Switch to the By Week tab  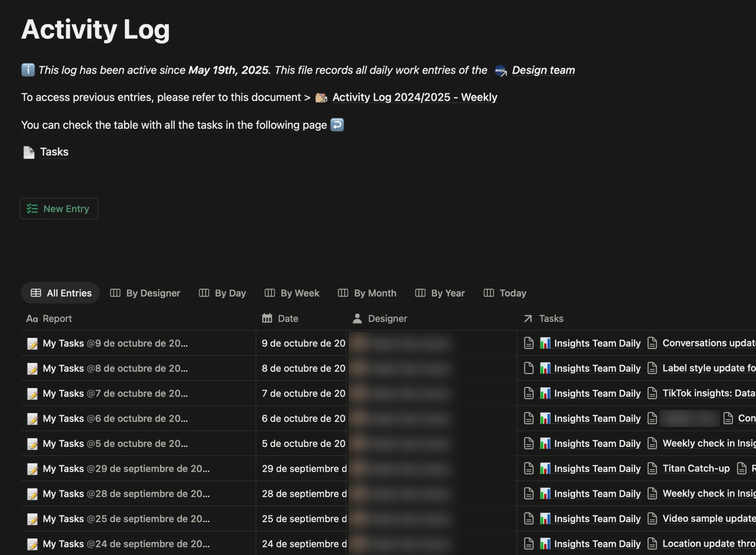(x=292, y=293)
